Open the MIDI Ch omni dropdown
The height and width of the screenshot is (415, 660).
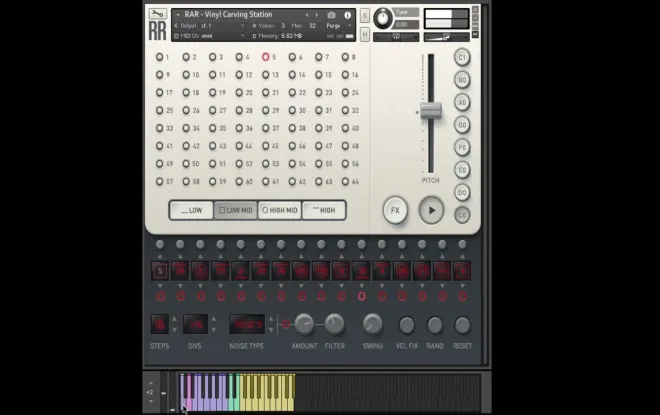(x=242, y=36)
